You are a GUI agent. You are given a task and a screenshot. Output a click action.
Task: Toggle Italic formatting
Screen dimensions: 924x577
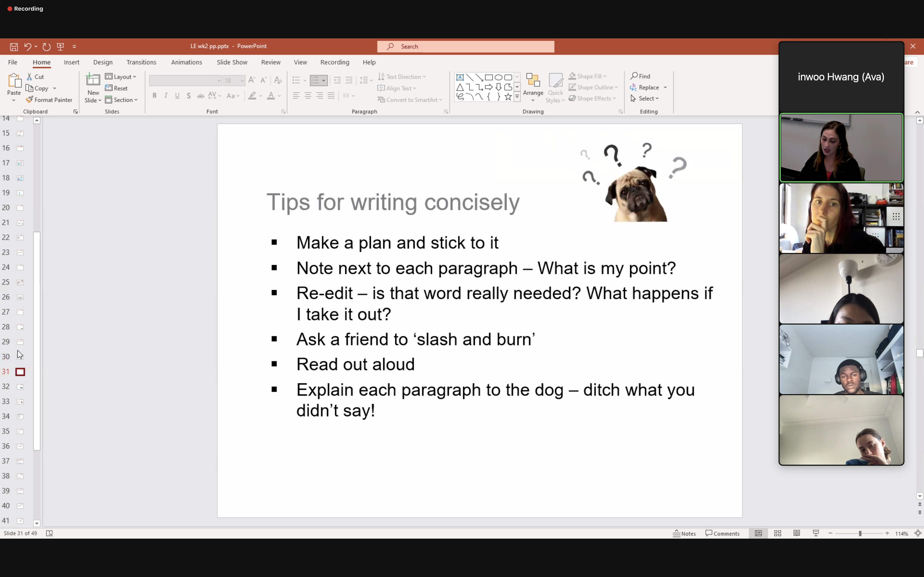(x=166, y=95)
